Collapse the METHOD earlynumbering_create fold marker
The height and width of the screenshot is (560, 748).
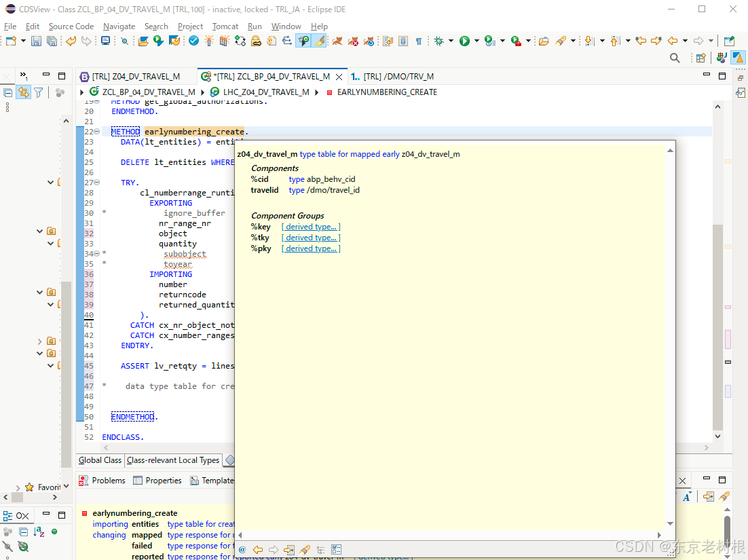coord(96,132)
